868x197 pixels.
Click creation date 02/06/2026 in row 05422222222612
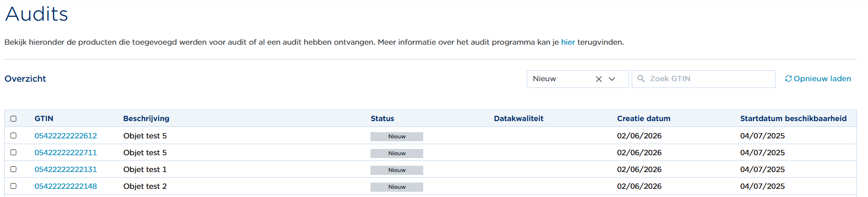[x=639, y=136]
